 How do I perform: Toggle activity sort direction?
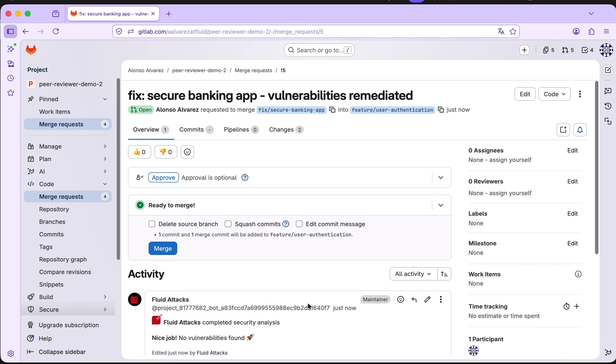[x=444, y=274]
